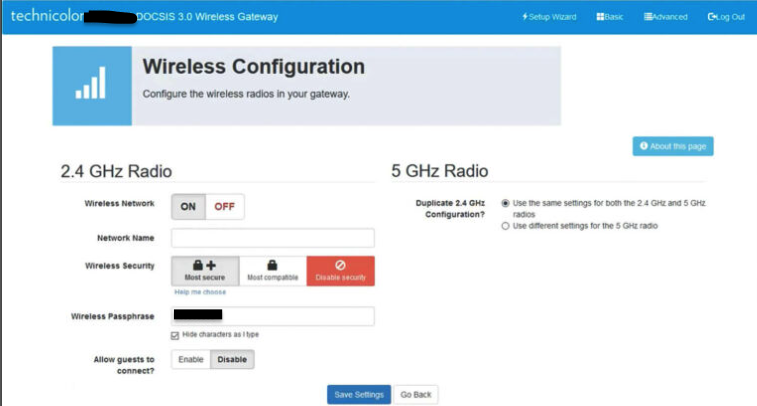Click the Wireless Security label
757x406 pixels.
(120, 266)
